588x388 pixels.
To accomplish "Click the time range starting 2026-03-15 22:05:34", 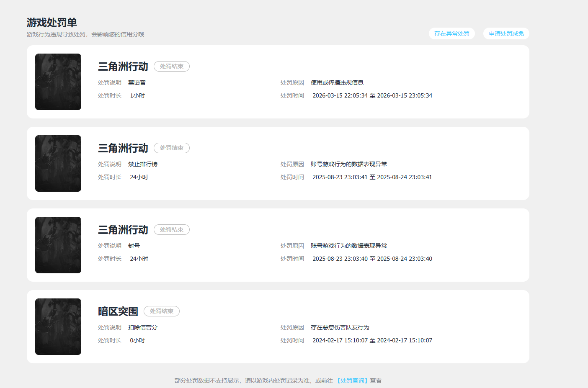I will coord(372,95).
